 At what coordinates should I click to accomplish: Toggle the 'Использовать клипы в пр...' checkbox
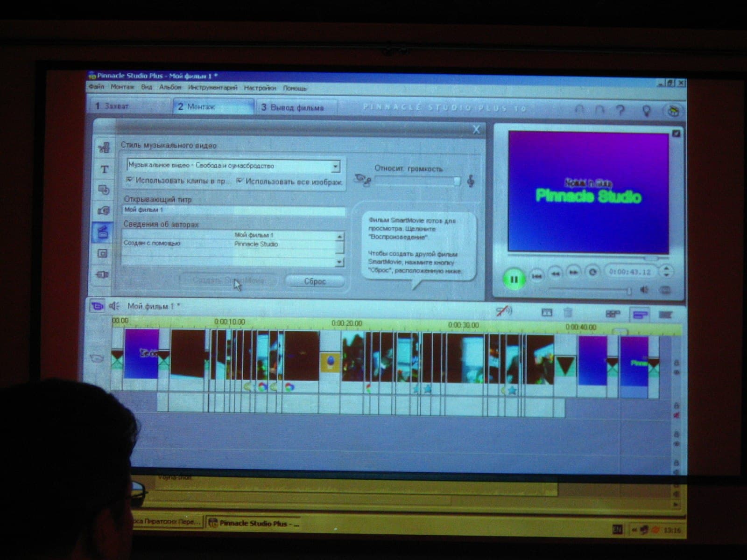[x=130, y=180]
